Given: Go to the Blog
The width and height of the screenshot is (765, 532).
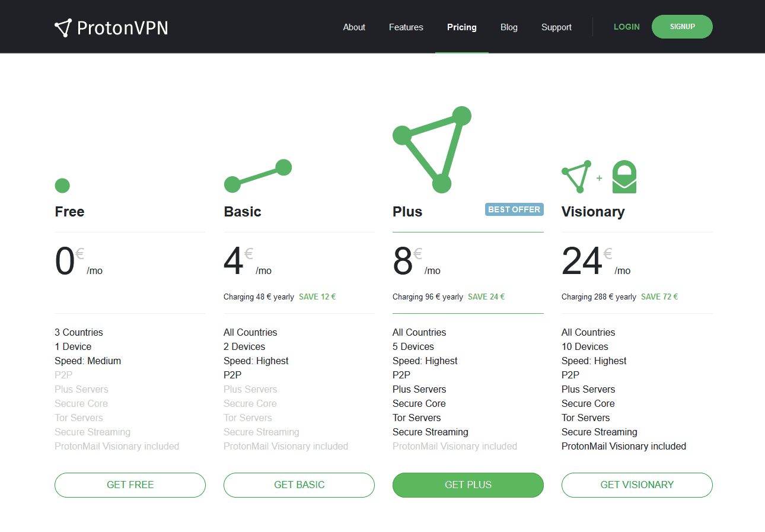Looking at the screenshot, I should (x=509, y=27).
